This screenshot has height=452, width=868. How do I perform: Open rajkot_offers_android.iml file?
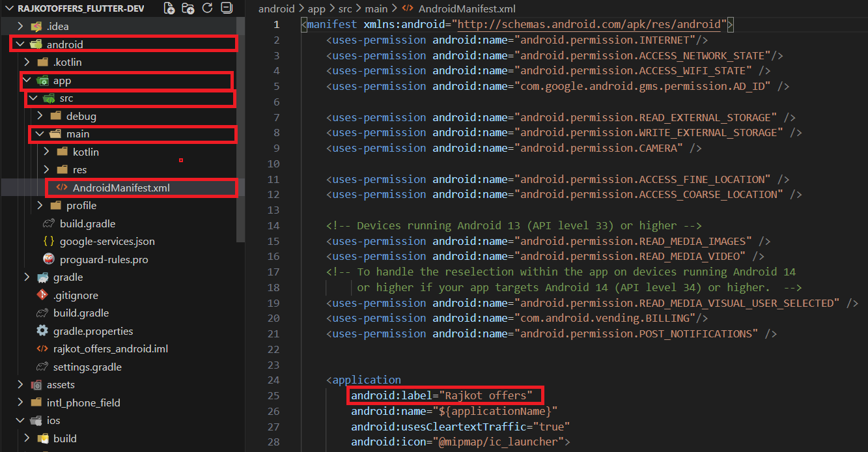(x=110, y=349)
